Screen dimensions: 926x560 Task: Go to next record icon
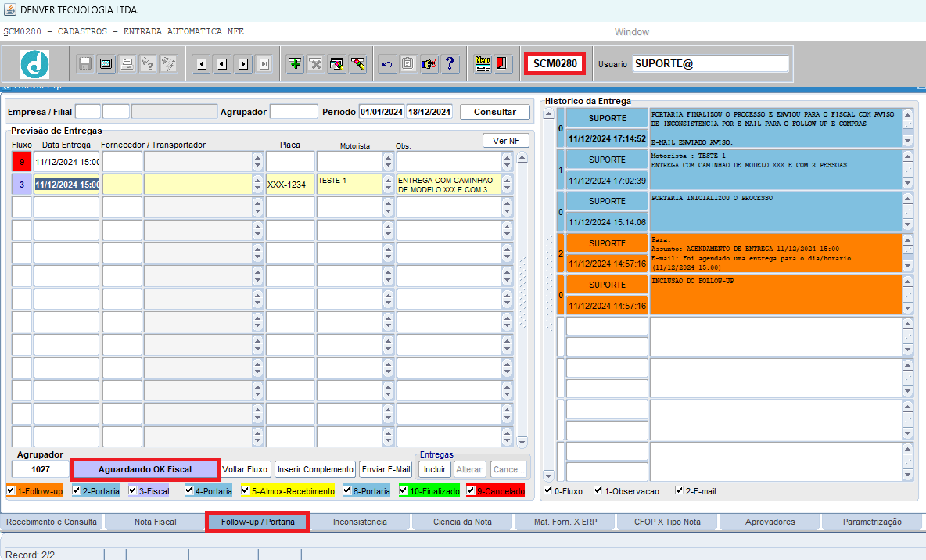tap(243, 64)
